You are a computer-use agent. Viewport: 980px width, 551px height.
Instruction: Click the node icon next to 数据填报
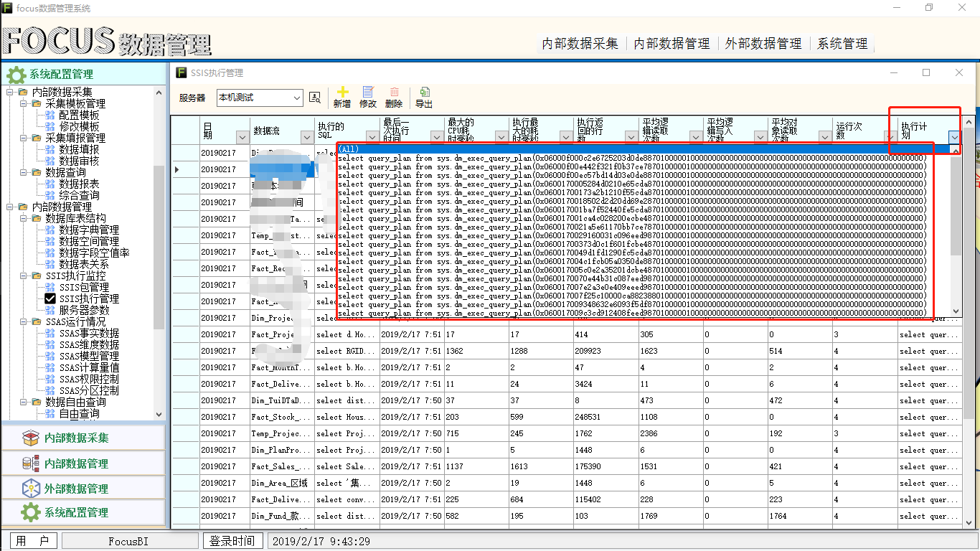50,149
